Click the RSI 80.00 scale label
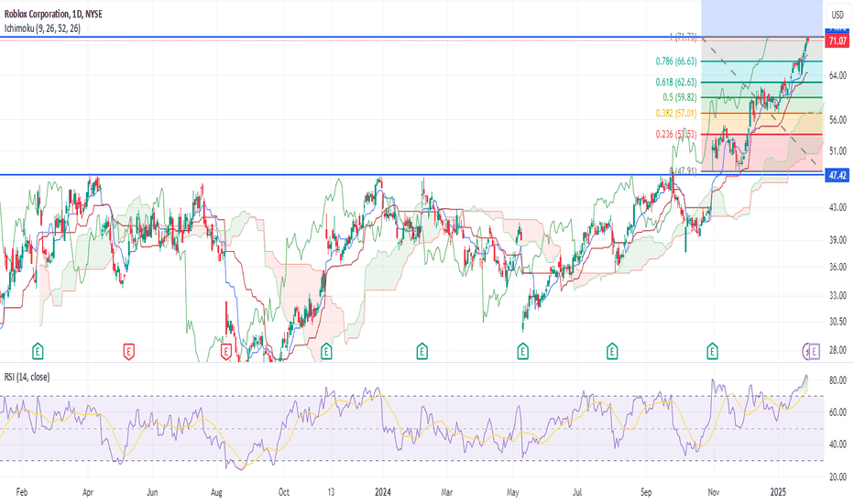 838,380
